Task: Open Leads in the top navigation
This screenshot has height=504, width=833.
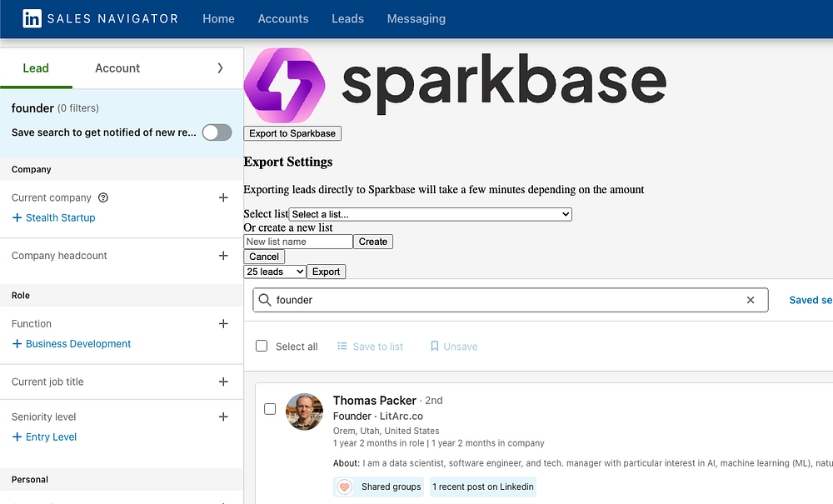Action: pyautogui.click(x=347, y=18)
